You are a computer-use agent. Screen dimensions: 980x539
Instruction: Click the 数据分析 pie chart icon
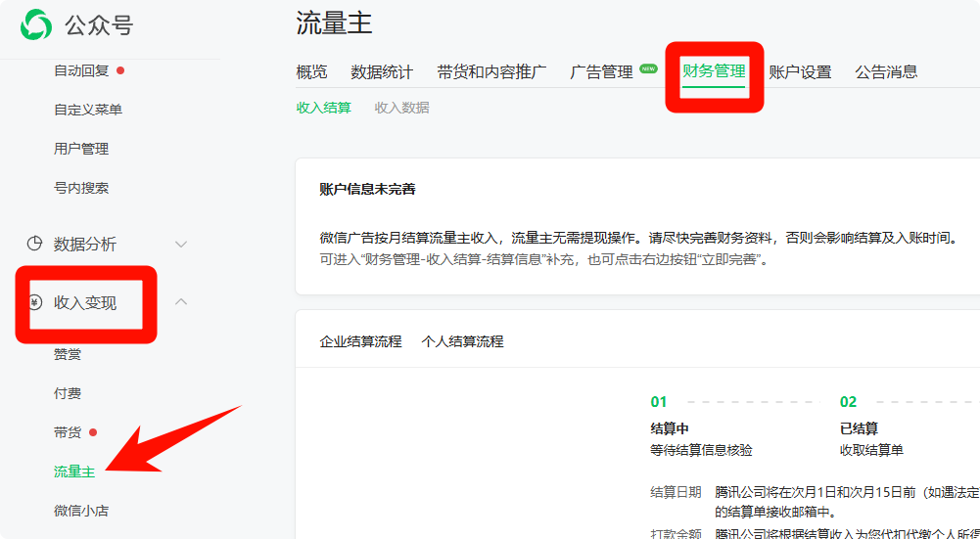click(x=34, y=244)
